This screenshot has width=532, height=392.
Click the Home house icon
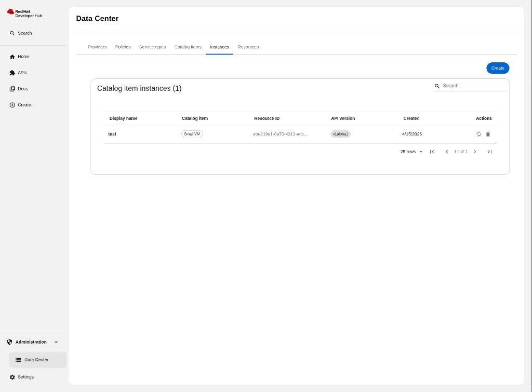[12, 57]
